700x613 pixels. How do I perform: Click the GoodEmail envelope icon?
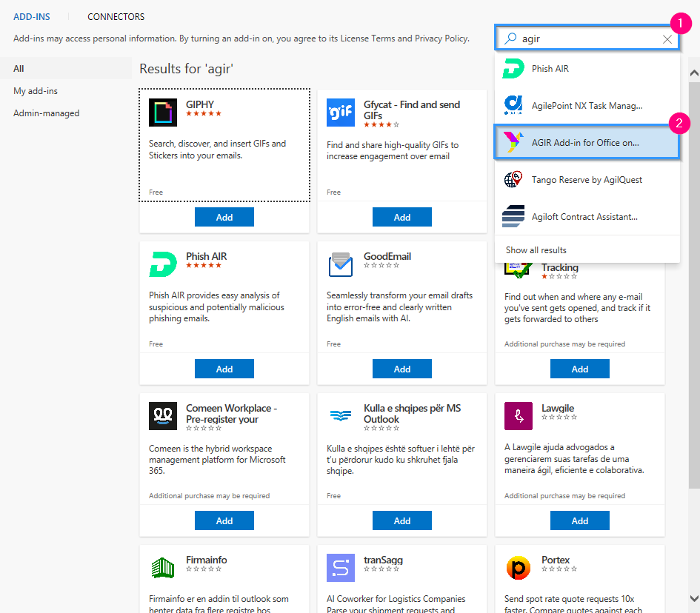point(341,264)
